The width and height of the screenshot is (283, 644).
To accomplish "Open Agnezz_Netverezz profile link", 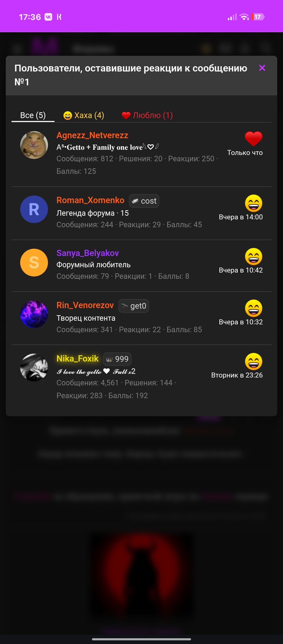I will click(x=92, y=135).
